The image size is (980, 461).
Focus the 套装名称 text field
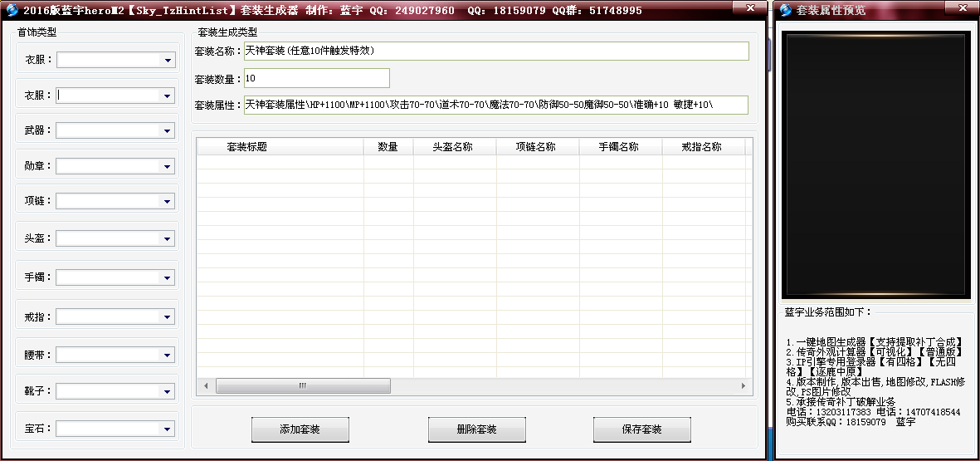495,51
